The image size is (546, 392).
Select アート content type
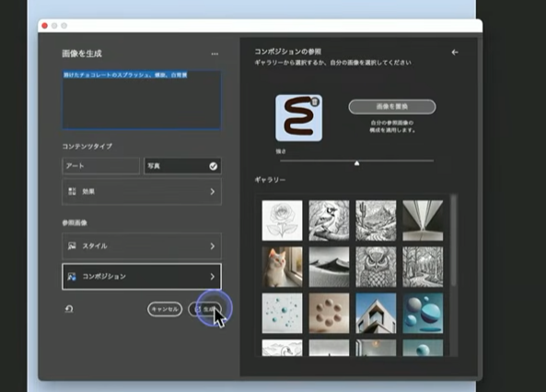pyautogui.click(x=100, y=166)
